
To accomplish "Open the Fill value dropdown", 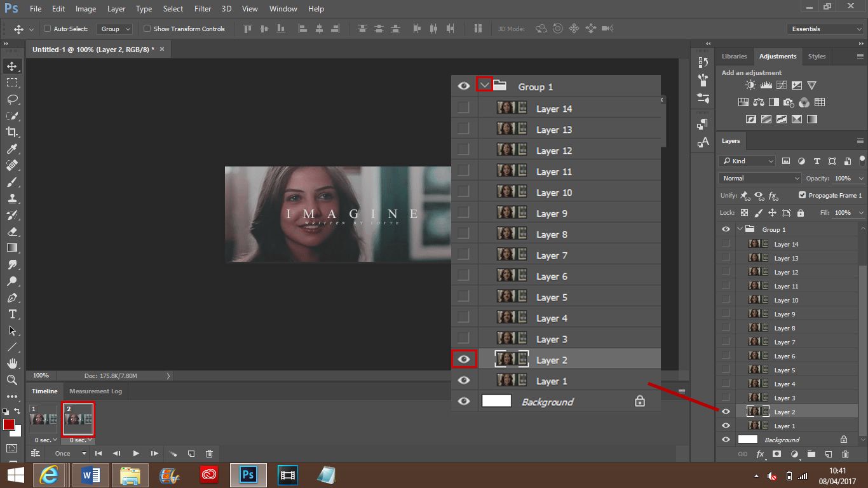I will (861, 213).
